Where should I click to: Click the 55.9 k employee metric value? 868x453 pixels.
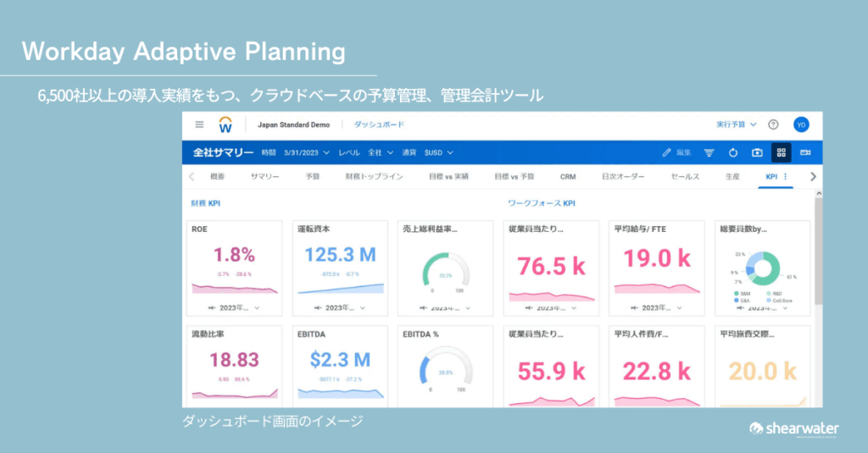point(551,371)
